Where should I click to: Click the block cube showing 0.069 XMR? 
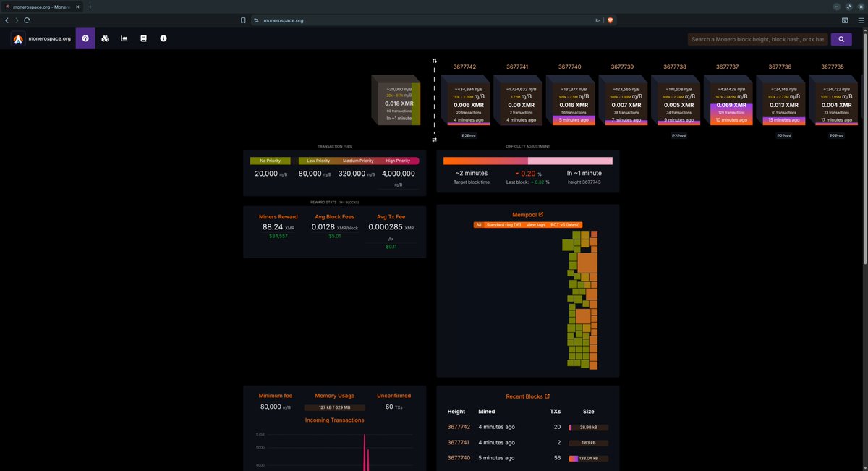pos(727,101)
